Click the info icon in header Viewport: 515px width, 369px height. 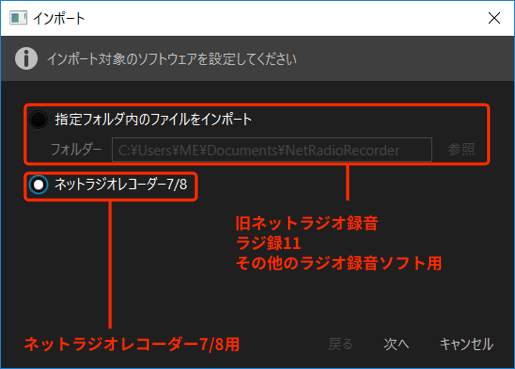point(26,58)
